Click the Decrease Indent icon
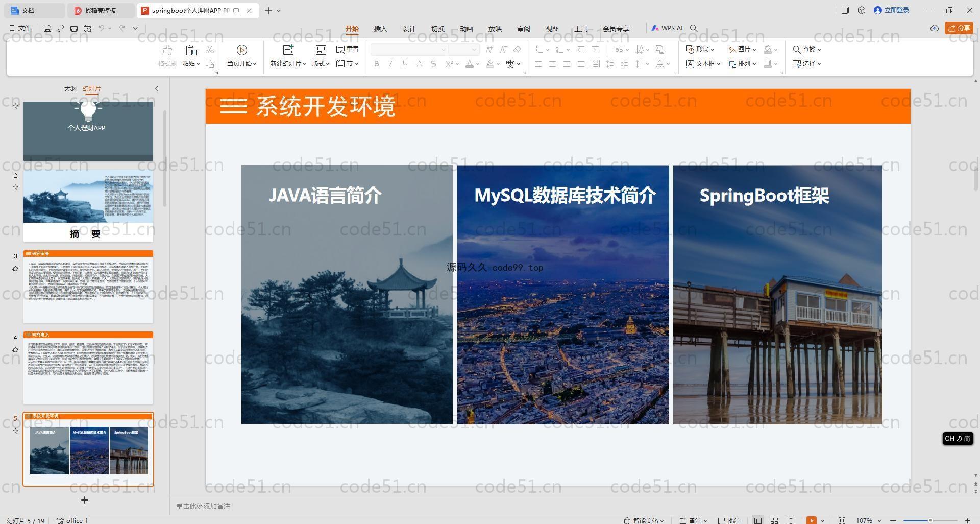This screenshot has width=980, height=524. coord(581,50)
